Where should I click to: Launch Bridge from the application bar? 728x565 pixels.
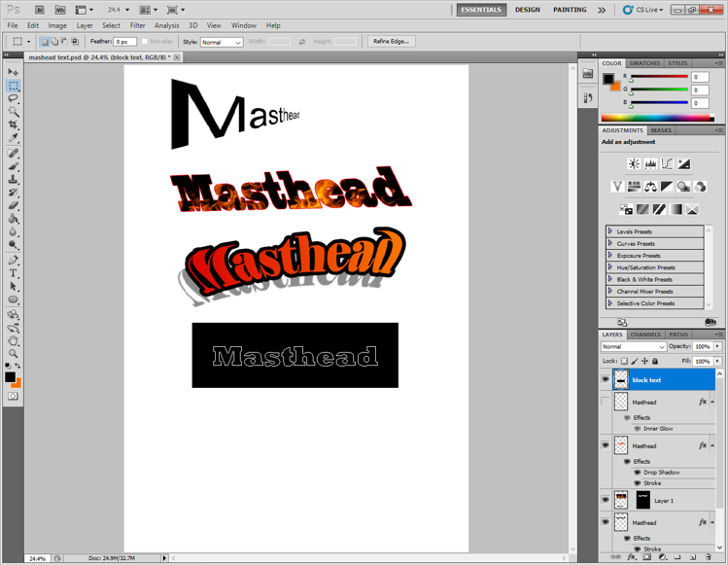(40, 10)
